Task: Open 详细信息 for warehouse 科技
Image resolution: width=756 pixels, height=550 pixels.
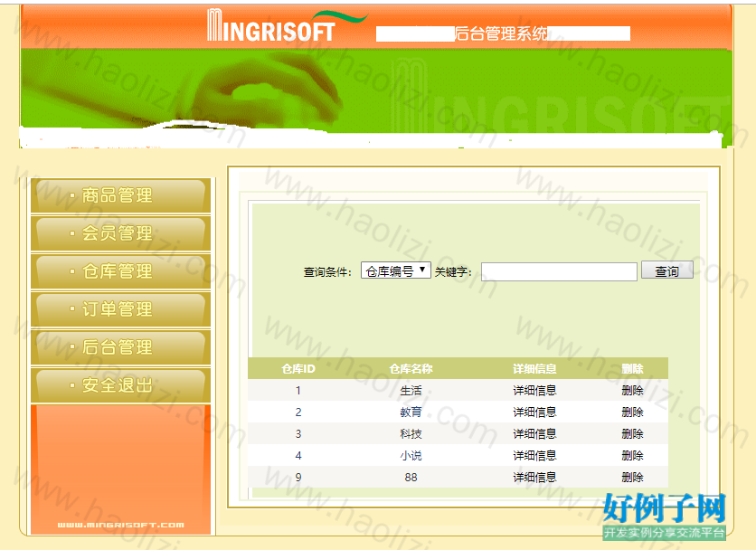Action: (x=534, y=433)
